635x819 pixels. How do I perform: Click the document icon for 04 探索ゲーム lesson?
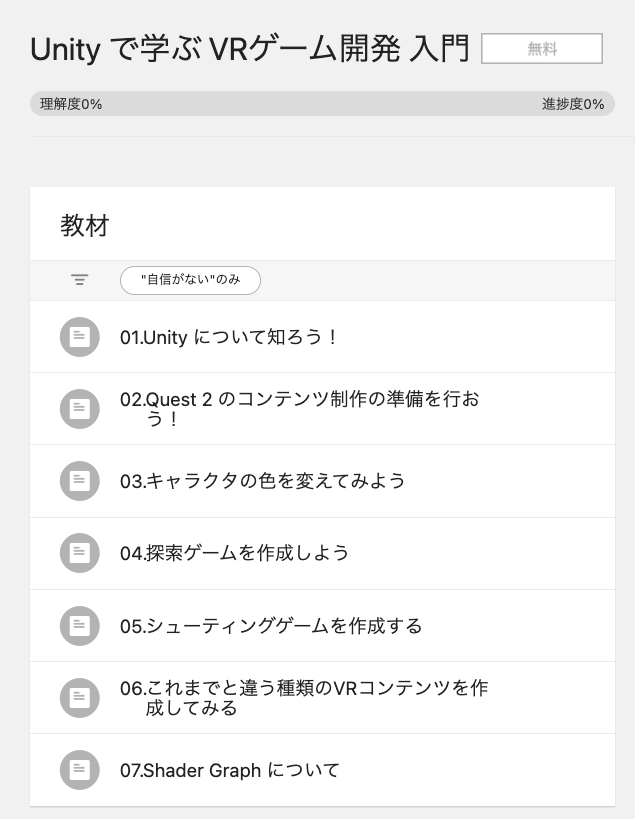79,553
